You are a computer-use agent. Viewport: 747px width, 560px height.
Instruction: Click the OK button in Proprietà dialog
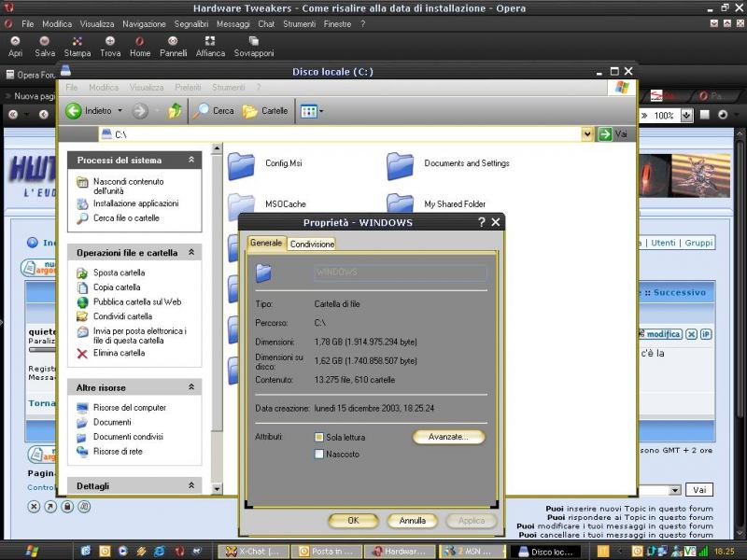tap(354, 521)
